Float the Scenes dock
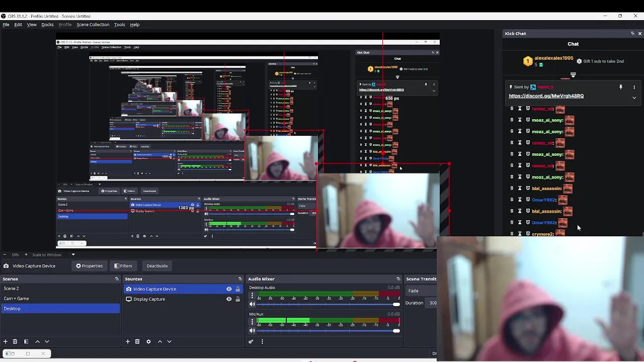Viewport: 644px width, 362px height. coord(117,279)
